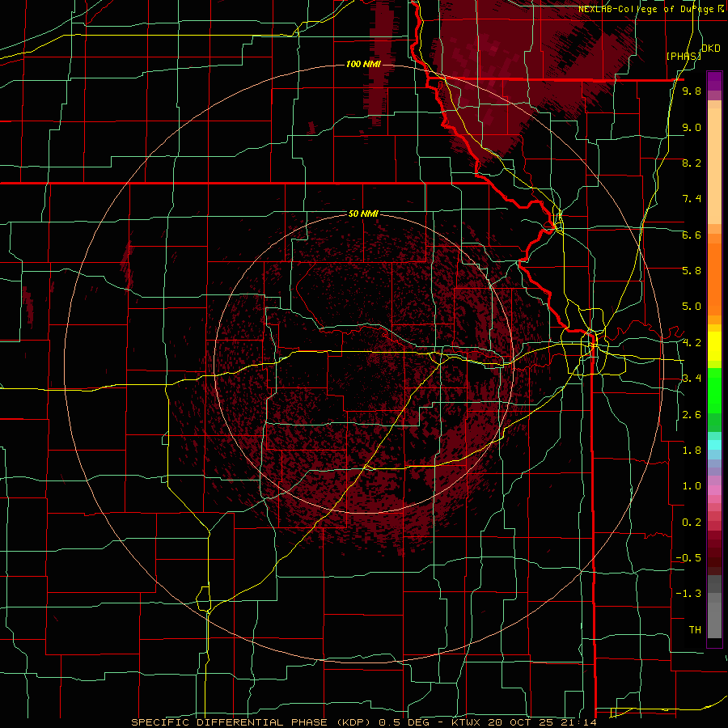Click the KTWX radar site ID in the caption
The width and height of the screenshot is (728, 728).
pyautogui.click(x=467, y=722)
